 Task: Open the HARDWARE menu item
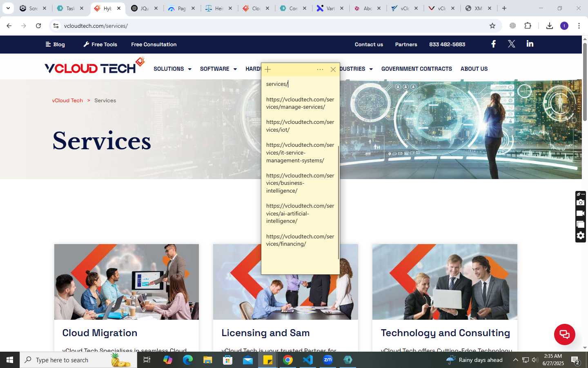click(253, 69)
